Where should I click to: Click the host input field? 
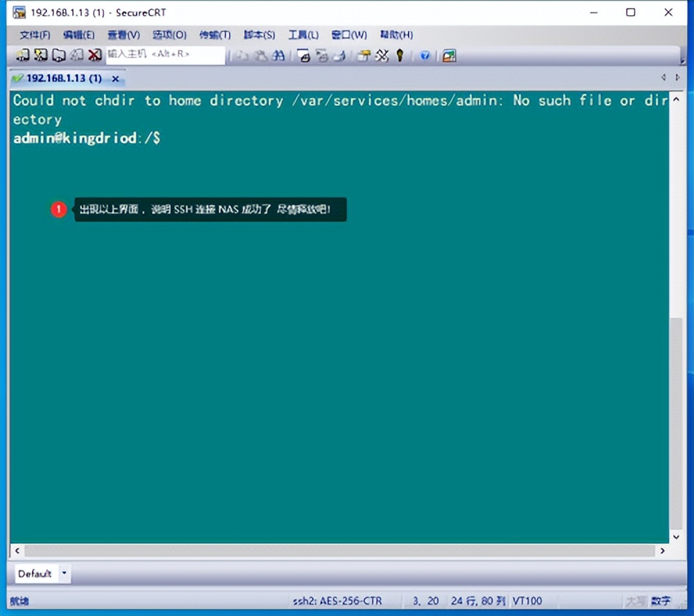[x=166, y=55]
